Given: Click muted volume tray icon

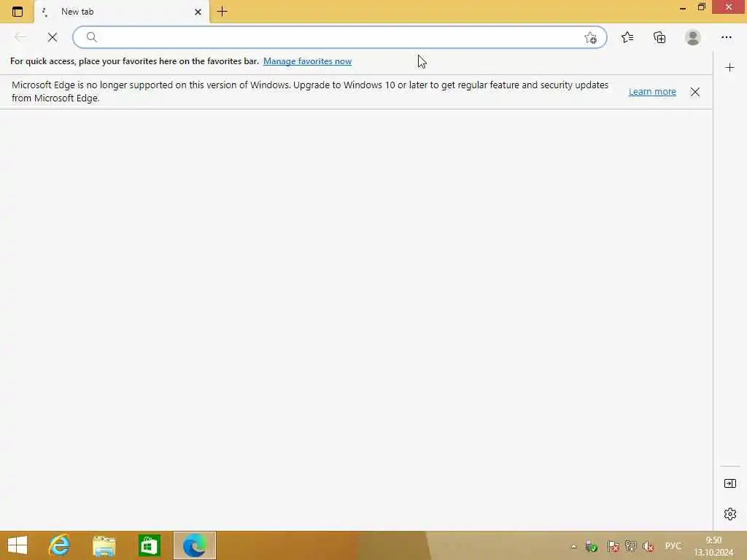Looking at the screenshot, I should pyautogui.click(x=648, y=546).
